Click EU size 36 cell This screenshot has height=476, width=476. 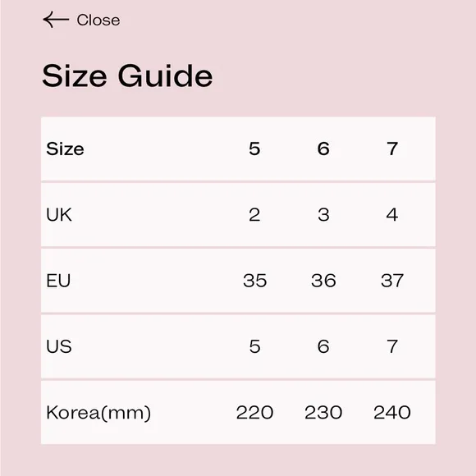pos(323,281)
